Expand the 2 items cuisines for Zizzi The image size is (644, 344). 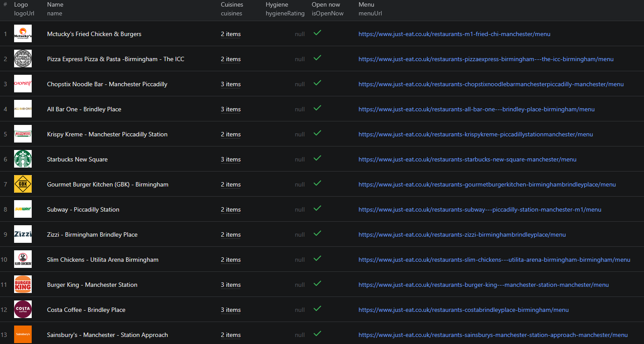click(x=231, y=234)
